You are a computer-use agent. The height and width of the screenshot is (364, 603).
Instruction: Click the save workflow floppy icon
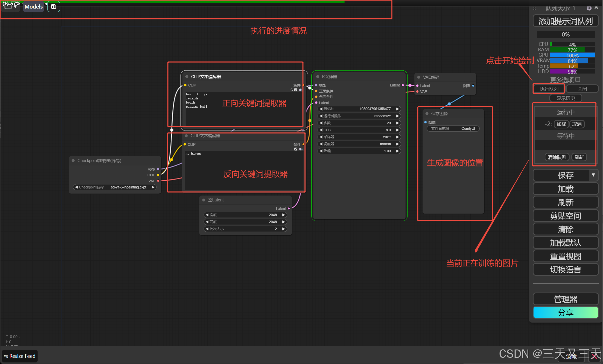click(54, 6)
